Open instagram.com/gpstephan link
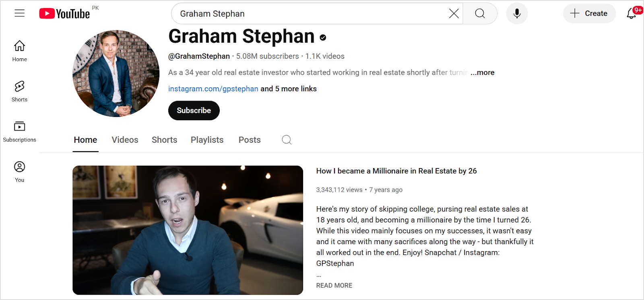The image size is (644, 300). pos(213,89)
